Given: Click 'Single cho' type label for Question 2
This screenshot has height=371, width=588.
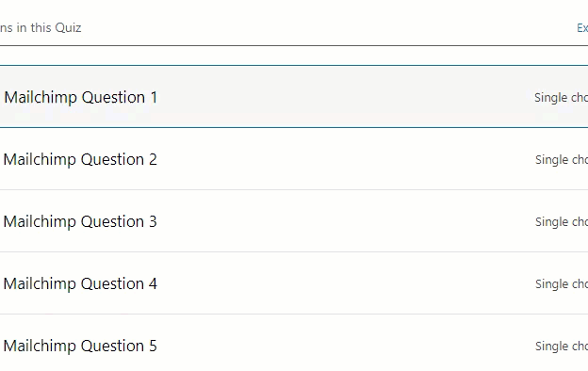Looking at the screenshot, I should click(562, 160).
